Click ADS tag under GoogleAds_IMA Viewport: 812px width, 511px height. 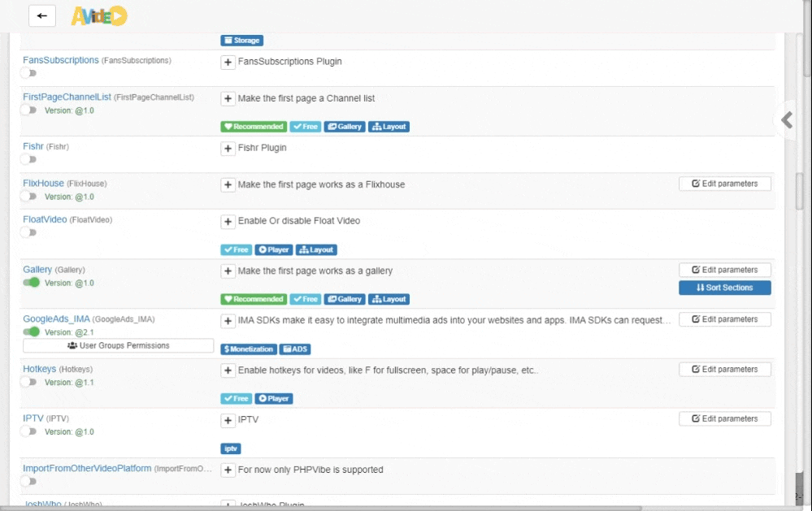point(295,349)
